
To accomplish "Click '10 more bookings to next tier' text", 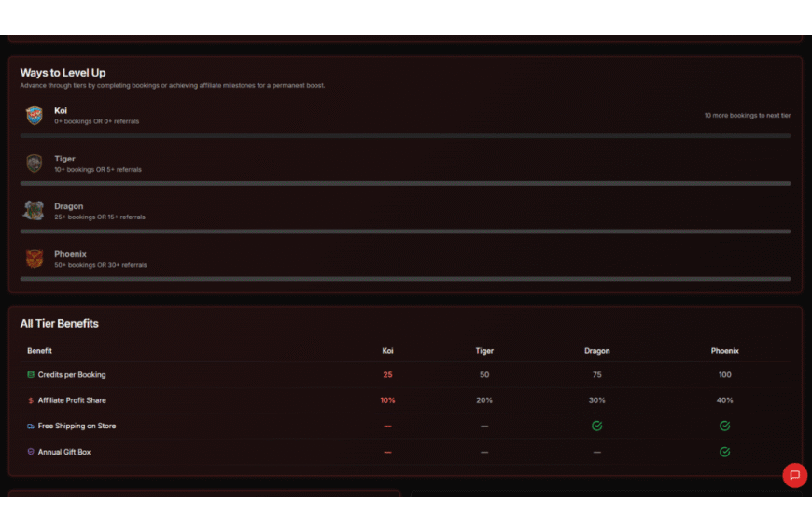I will [747, 116].
